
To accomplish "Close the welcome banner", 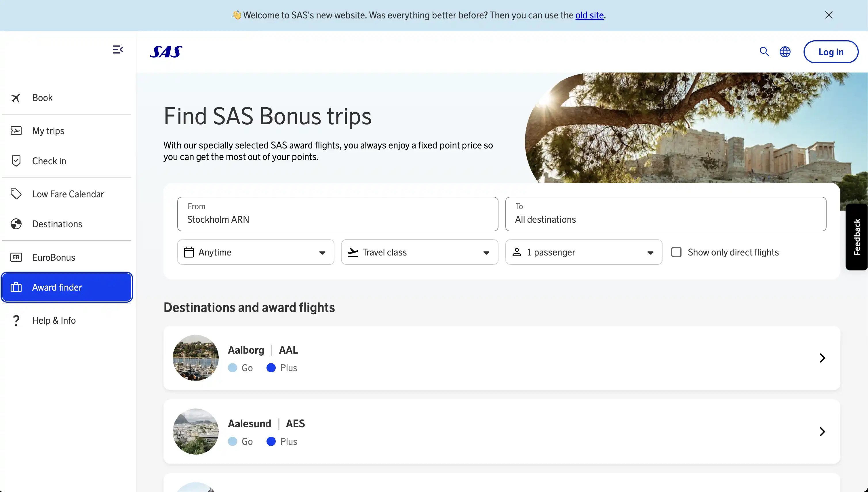I will tap(829, 15).
